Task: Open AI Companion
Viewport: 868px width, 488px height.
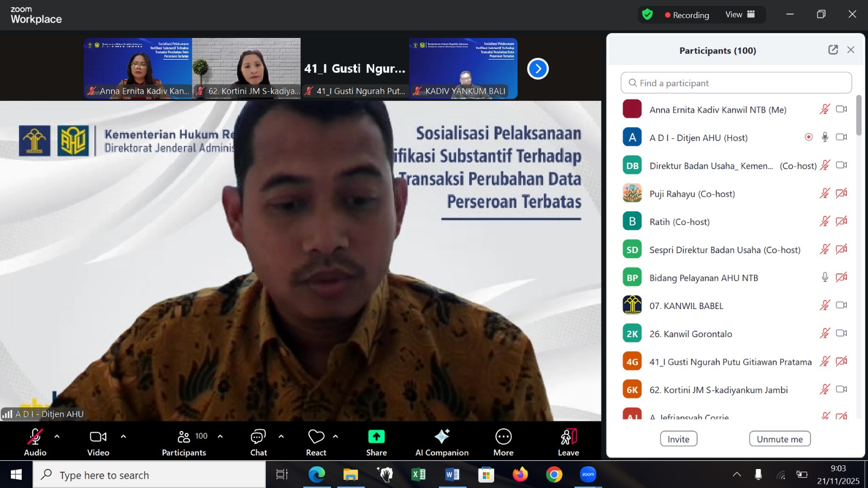Action: pos(442,437)
